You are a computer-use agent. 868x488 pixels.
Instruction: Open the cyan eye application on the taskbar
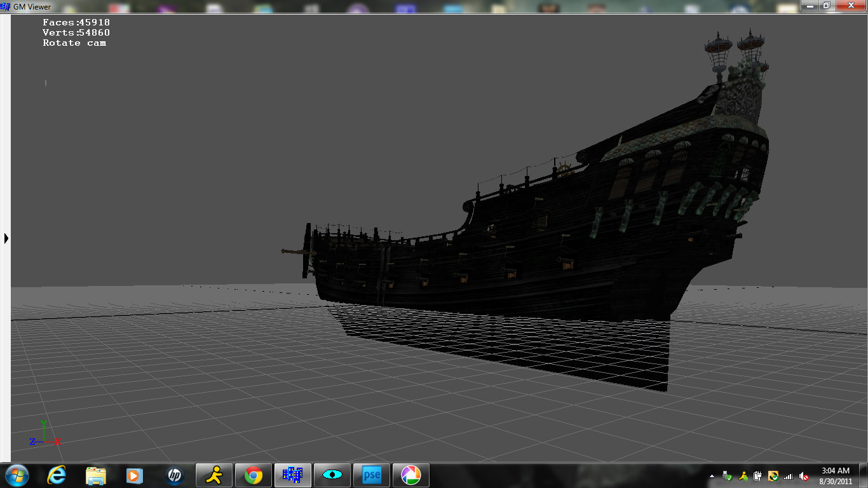click(332, 475)
